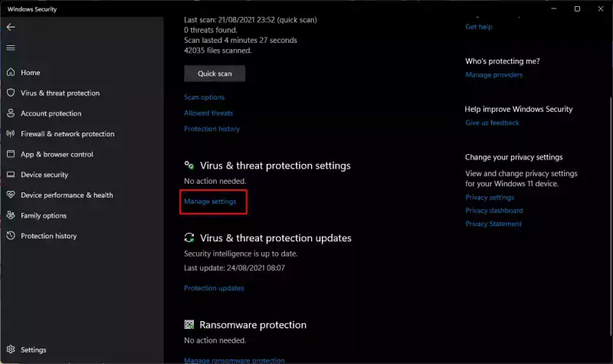Click "Last update: 24/08/2021 08:07" text
Viewport: 613px width, 364px height.
(x=234, y=267)
